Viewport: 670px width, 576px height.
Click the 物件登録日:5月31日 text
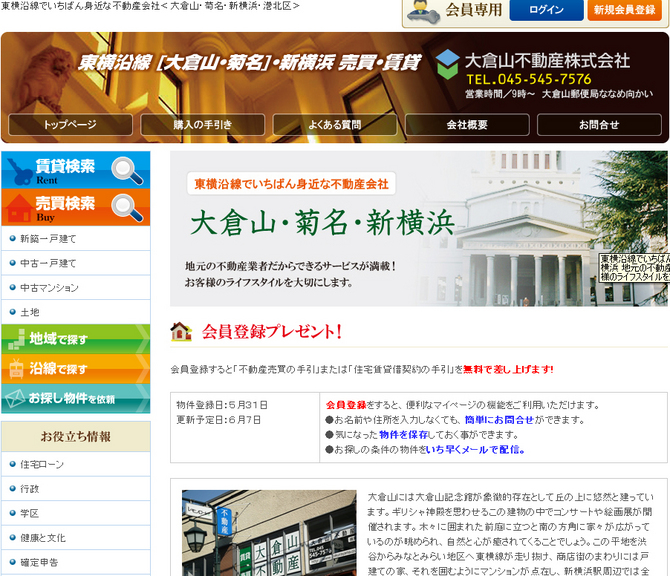pos(222,405)
